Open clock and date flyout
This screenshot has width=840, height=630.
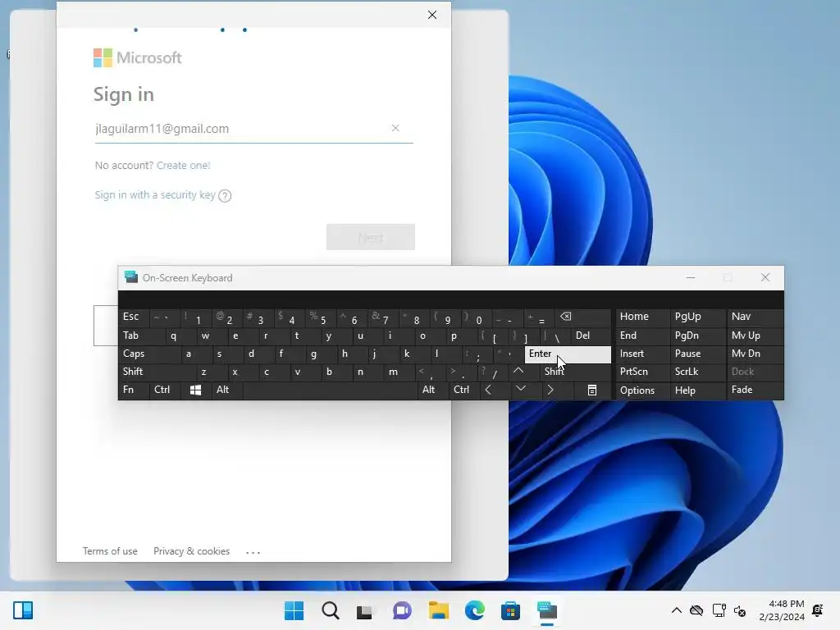pyautogui.click(x=782, y=610)
